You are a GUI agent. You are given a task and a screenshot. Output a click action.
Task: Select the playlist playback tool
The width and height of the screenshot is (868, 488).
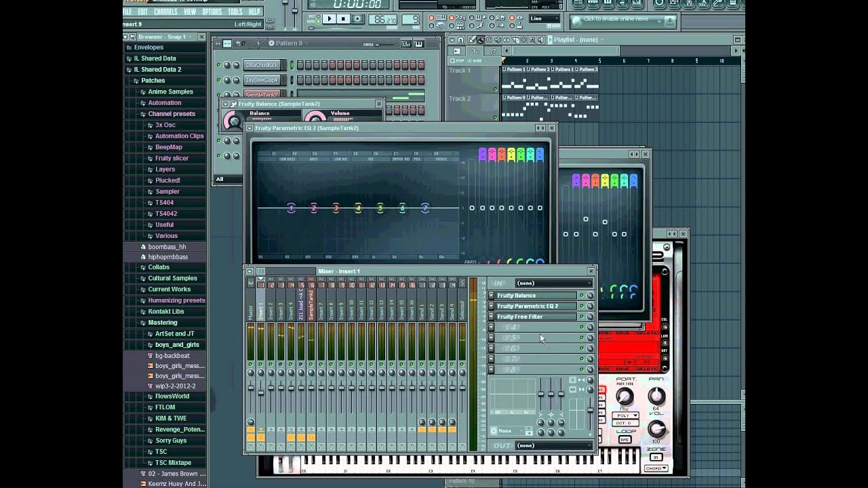pos(541,40)
